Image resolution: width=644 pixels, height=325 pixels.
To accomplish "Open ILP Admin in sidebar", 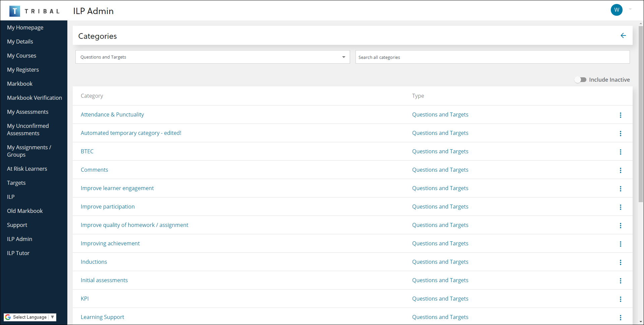I will click(19, 239).
